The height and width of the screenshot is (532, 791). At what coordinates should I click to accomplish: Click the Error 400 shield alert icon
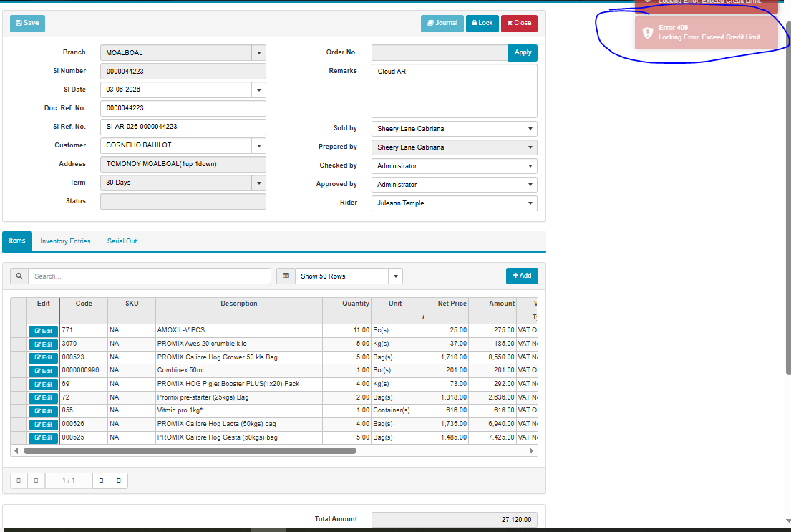pos(647,33)
